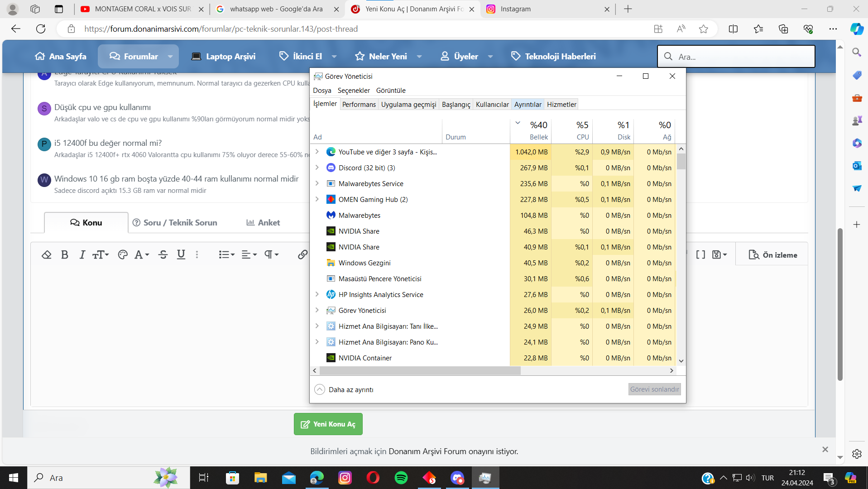Viewport: 868px width, 489px height.
Task: Click the browser refresh icon
Action: click(x=41, y=29)
